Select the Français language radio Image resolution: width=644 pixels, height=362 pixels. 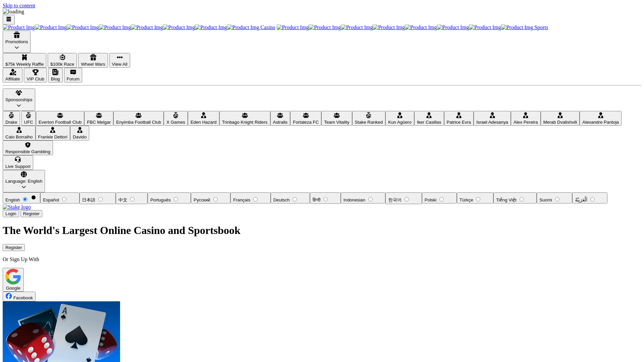(255, 199)
